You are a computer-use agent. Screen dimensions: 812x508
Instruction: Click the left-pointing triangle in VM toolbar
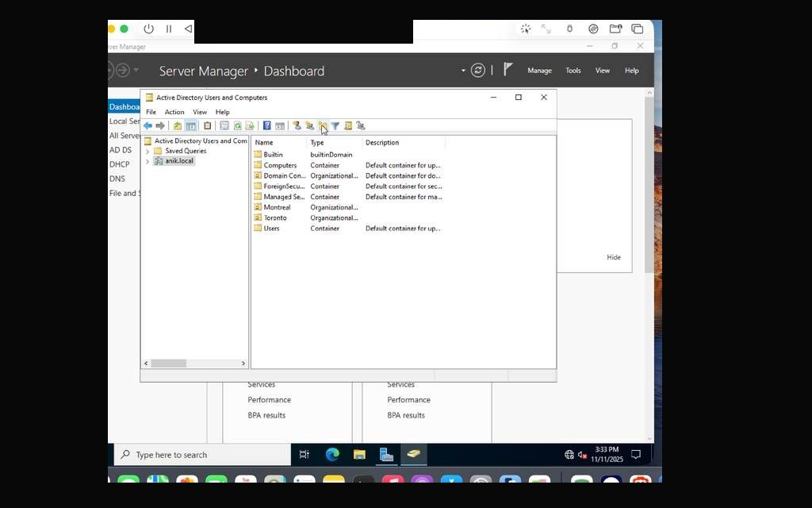pos(189,29)
